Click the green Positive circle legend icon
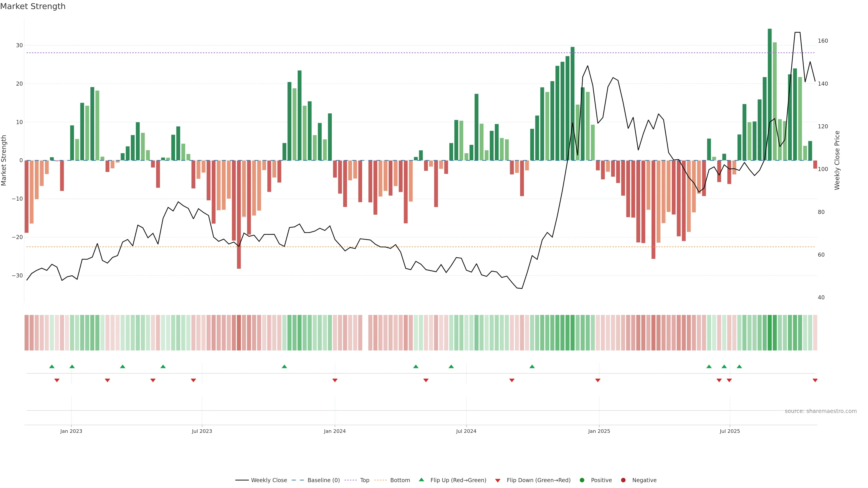 click(x=582, y=480)
